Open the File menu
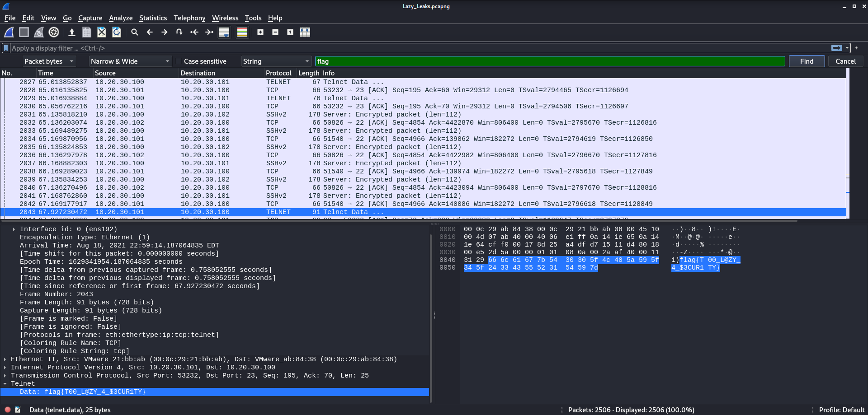 pyautogui.click(x=10, y=18)
